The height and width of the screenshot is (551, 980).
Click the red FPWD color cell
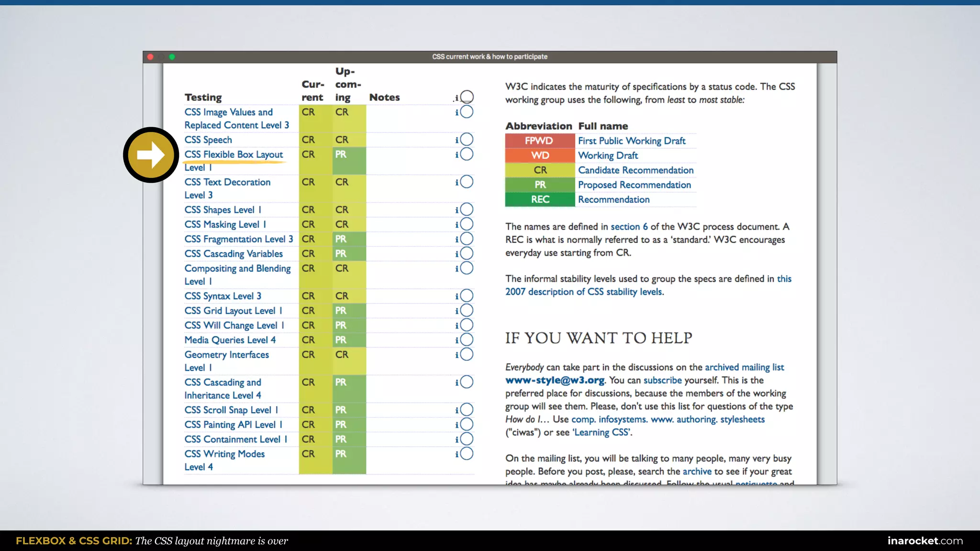pyautogui.click(x=539, y=141)
